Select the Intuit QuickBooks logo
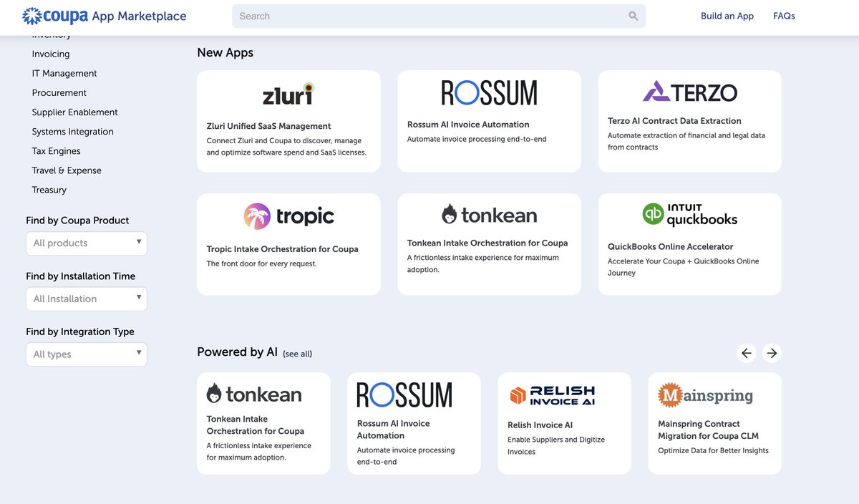Viewport: 859px width, 504px height. 689,213
